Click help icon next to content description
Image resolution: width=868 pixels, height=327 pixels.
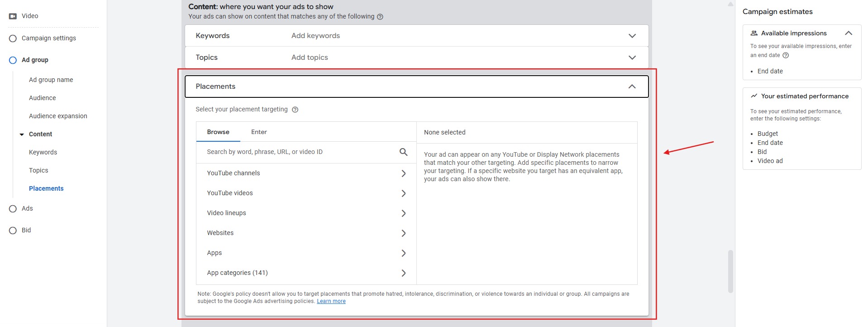point(380,17)
